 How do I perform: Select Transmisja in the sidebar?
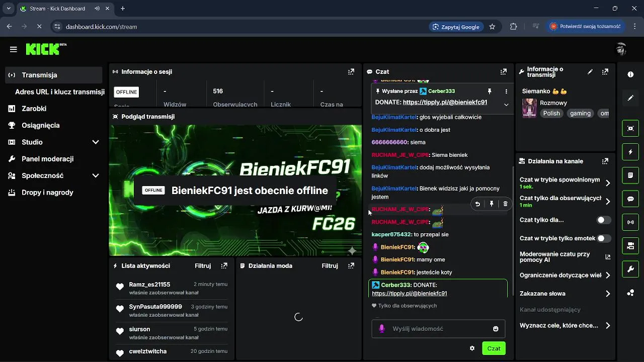(54, 75)
